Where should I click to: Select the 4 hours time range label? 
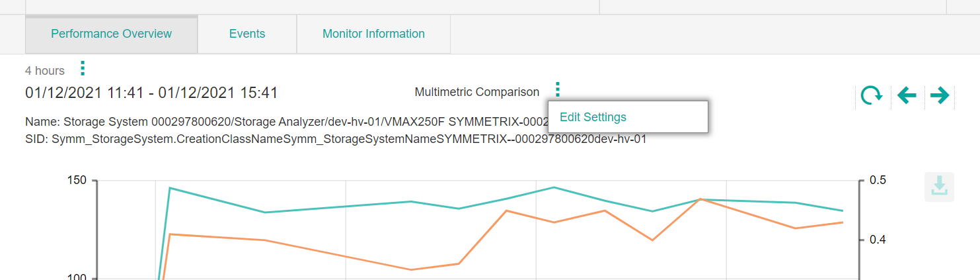coord(45,70)
